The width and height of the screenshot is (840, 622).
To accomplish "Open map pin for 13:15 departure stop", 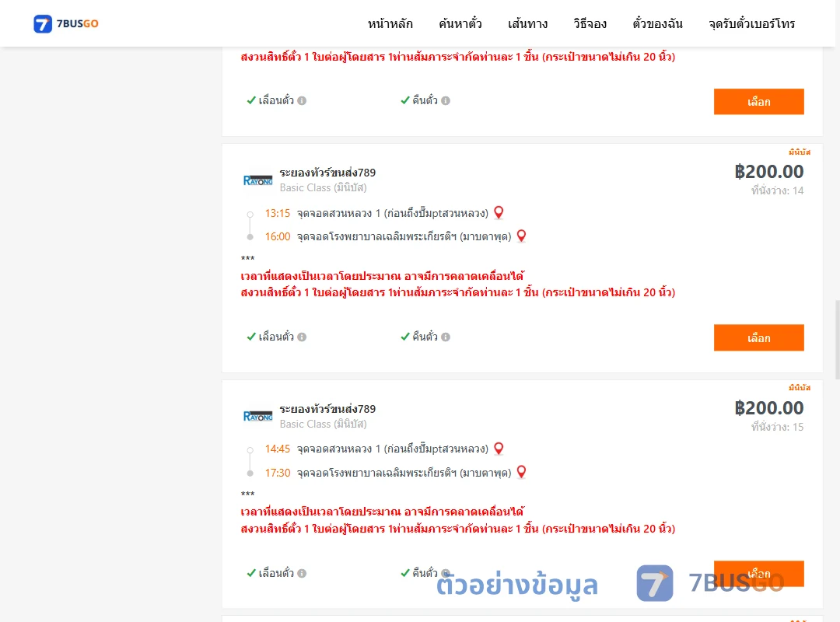I will (499, 213).
